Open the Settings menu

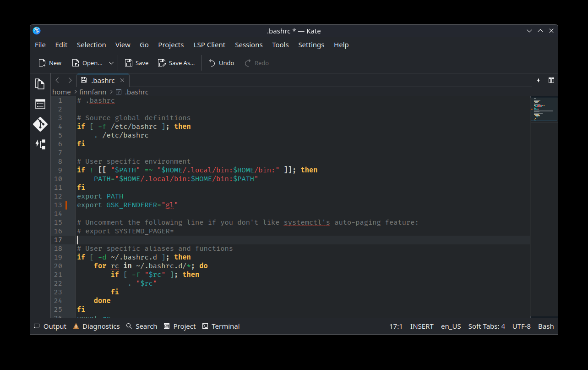(x=311, y=44)
